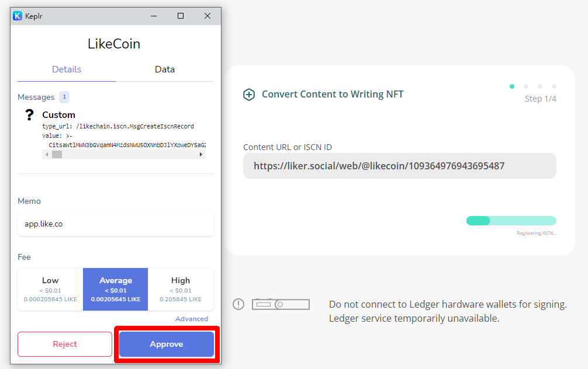Click the exclamation warning circle icon

[238, 304]
